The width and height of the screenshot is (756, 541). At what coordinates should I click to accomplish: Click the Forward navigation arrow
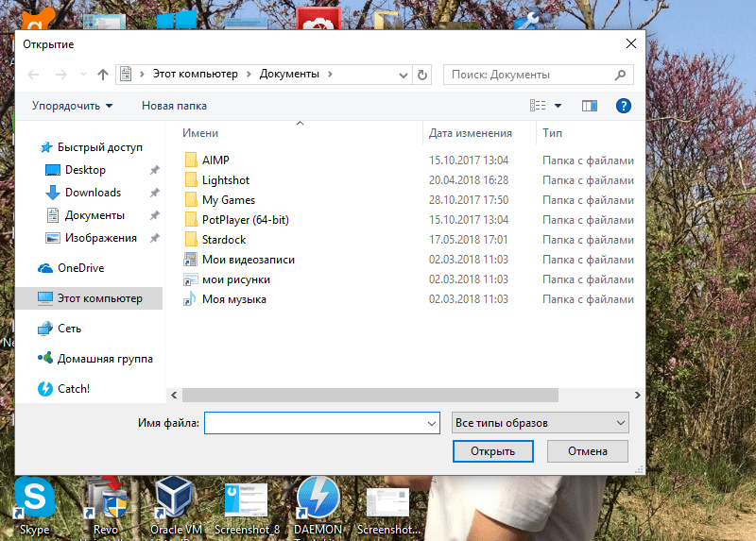point(60,75)
